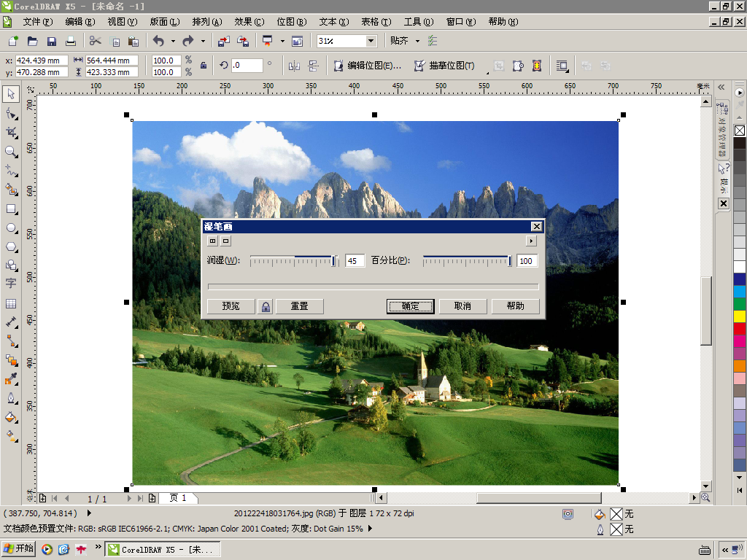Select the Text tool in toolbox

[11, 284]
